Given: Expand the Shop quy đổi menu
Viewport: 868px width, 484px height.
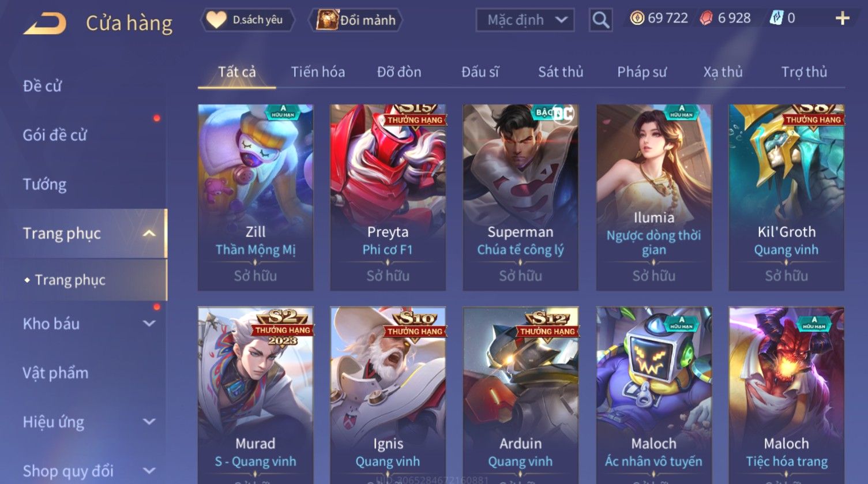Looking at the screenshot, I should tap(149, 471).
